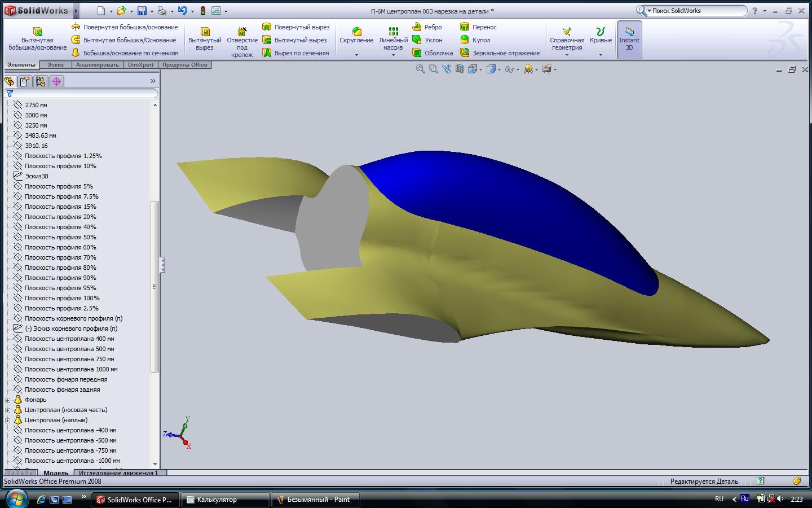Open Калькулятор from the Windows taskbar

(225, 500)
